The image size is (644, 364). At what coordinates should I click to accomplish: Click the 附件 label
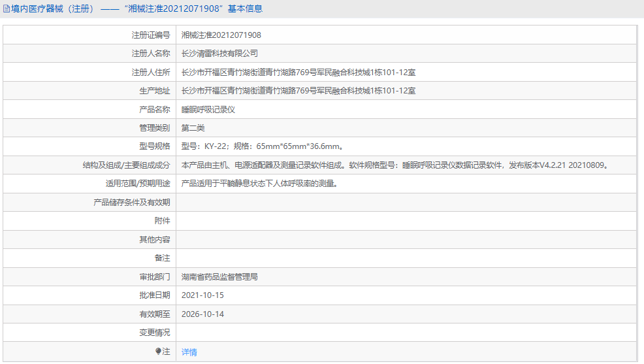[x=162, y=221]
